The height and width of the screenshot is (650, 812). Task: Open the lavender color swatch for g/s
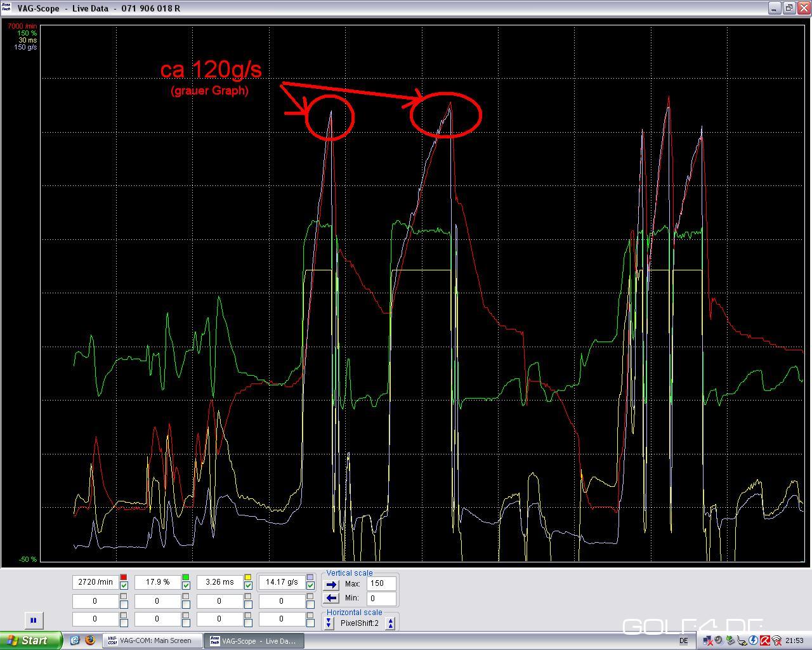[x=310, y=578]
